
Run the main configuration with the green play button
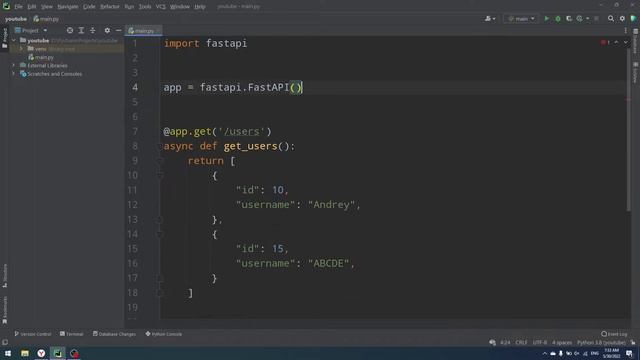click(x=547, y=19)
